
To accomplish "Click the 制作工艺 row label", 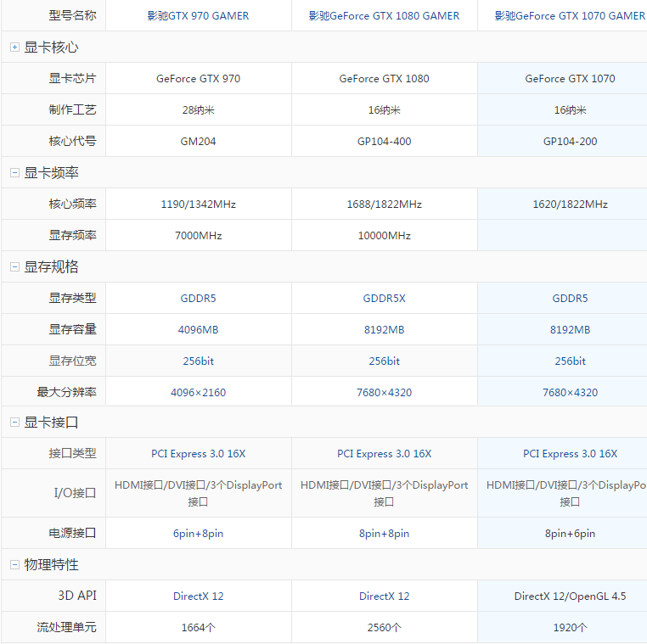I will (73, 109).
